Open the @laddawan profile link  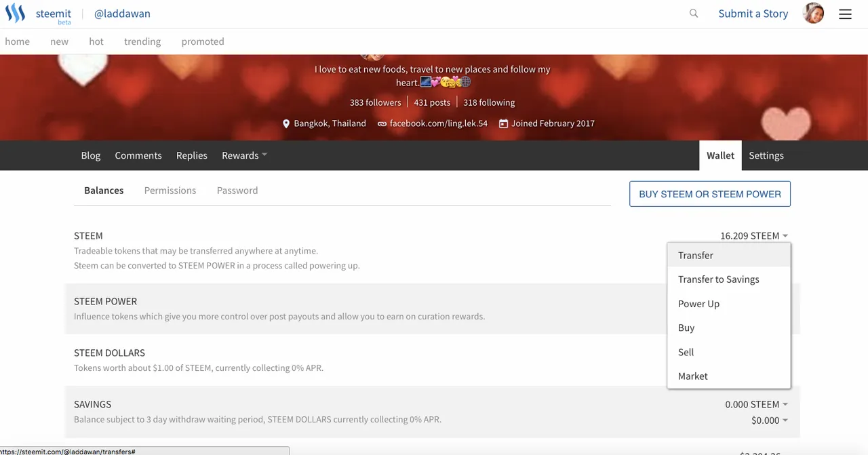coord(122,14)
